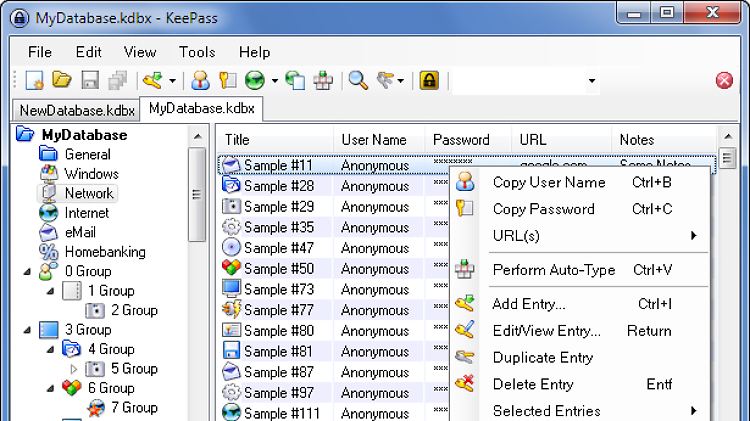Open the Show Entries dropdown arrow
The height and width of the screenshot is (421, 750).
tap(401, 81)
